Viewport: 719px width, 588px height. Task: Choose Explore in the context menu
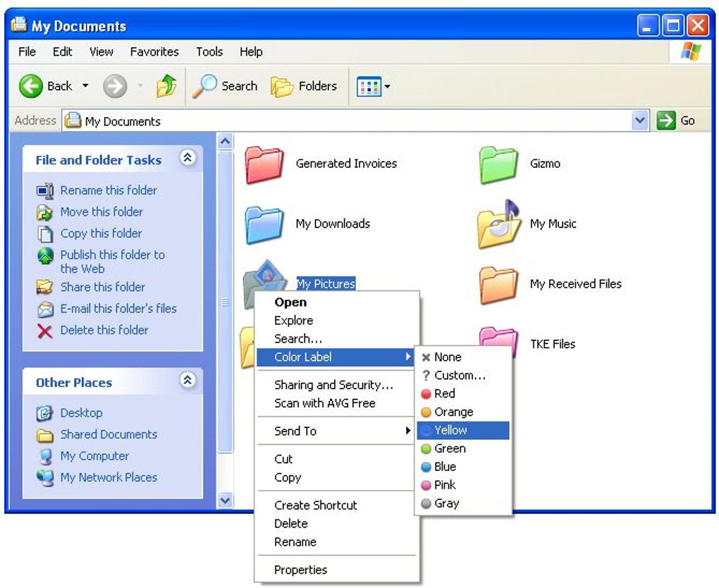click(x=337, y=321)
